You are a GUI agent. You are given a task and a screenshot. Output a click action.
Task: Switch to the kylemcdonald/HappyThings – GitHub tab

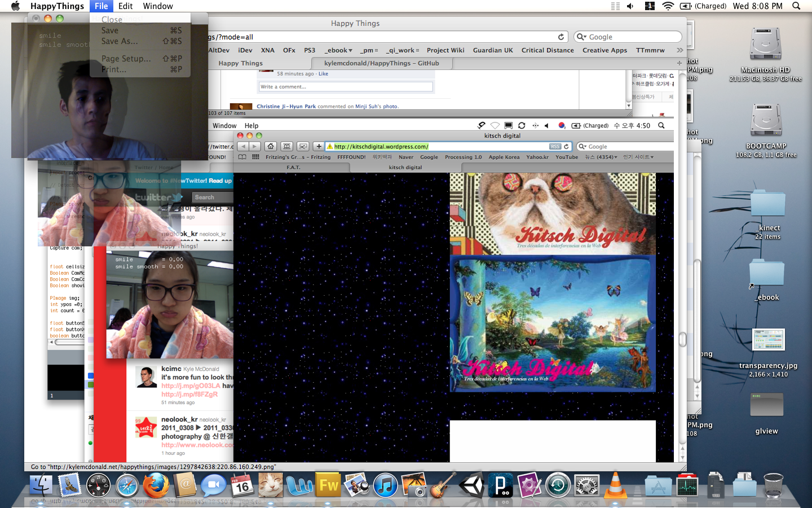381,63
